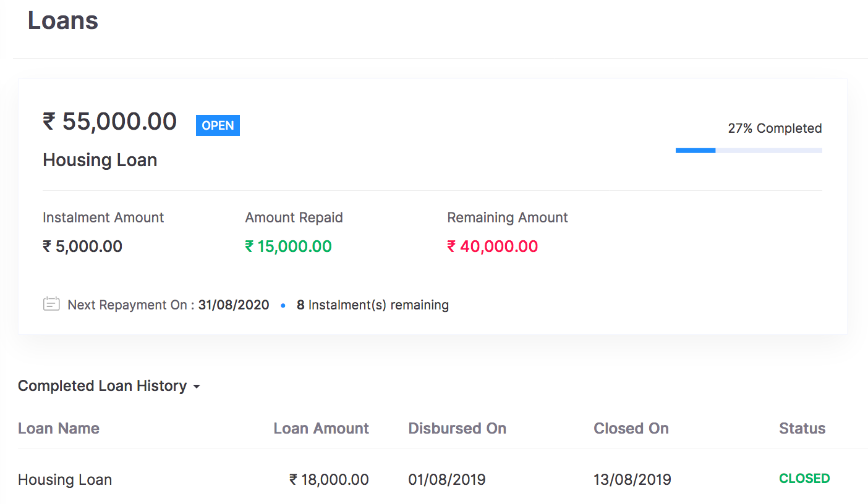Click the ₹ 55,000.00 loan total
Screen dimensions: 868x504
[110, 122]
